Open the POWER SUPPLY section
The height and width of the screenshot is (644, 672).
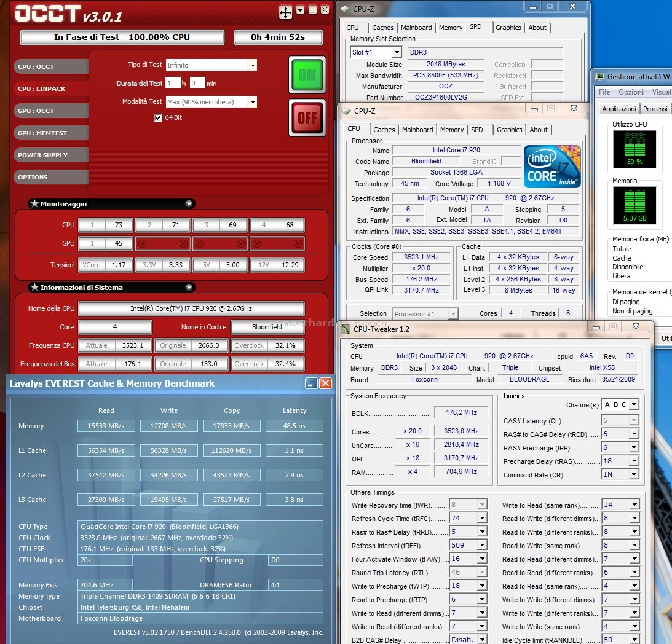(x=50, y=155)
